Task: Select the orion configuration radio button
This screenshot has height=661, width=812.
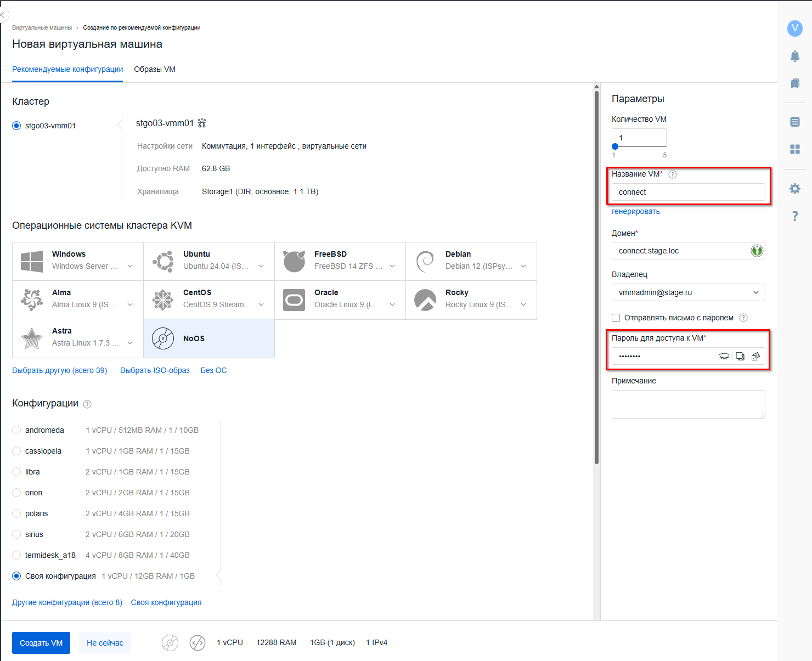Action: (16, 493)
